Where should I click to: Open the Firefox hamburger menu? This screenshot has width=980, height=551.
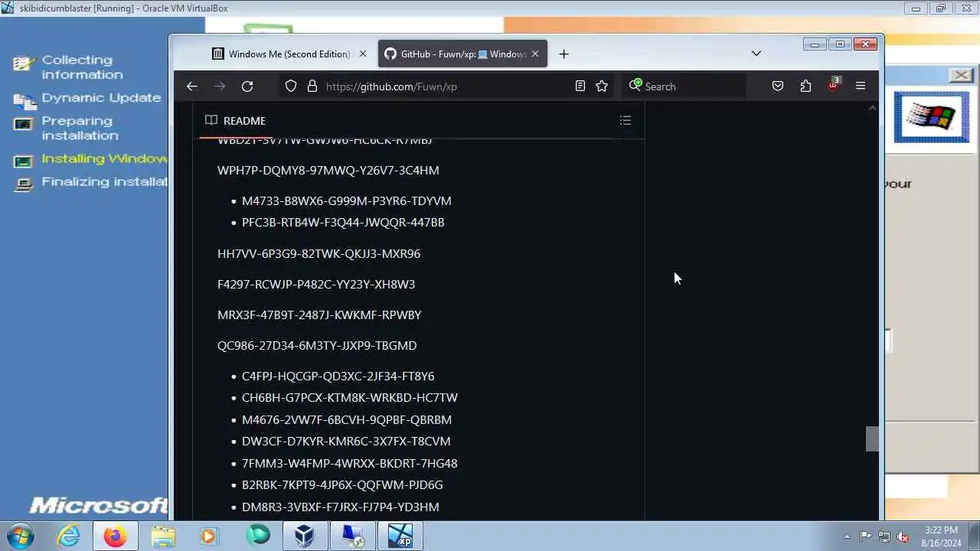point(861,86)
